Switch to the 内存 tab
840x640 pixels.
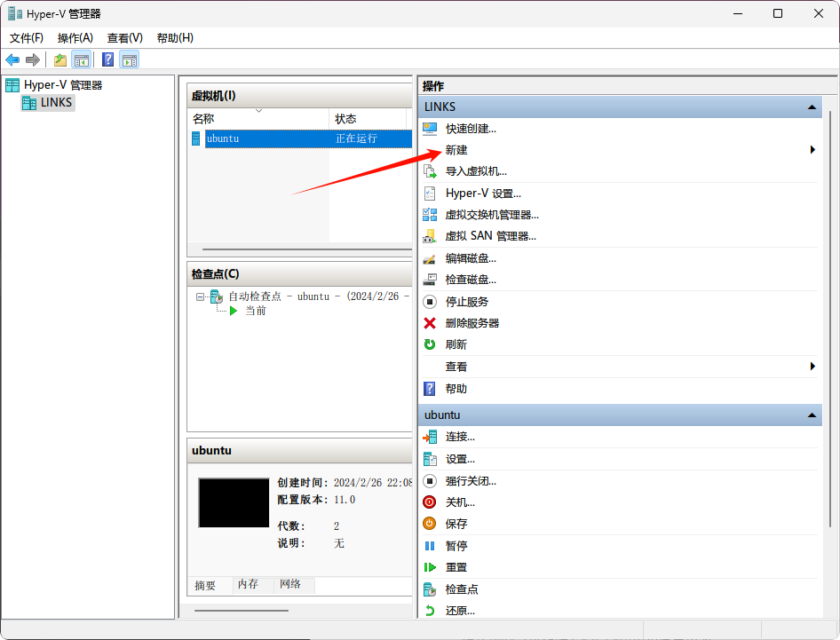coord(248,584)
